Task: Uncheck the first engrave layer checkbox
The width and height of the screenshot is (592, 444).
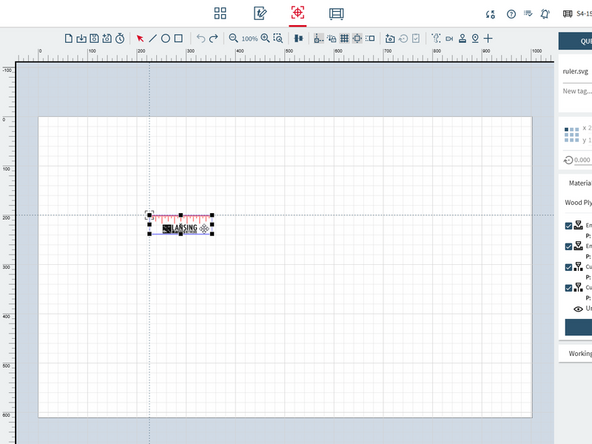Action: [x=569, y=226]
